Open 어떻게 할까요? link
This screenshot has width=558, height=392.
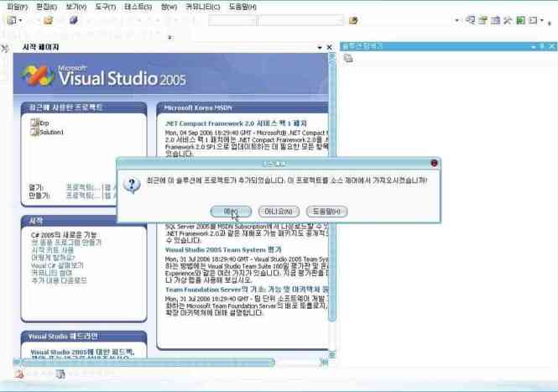tap(53, 258)
